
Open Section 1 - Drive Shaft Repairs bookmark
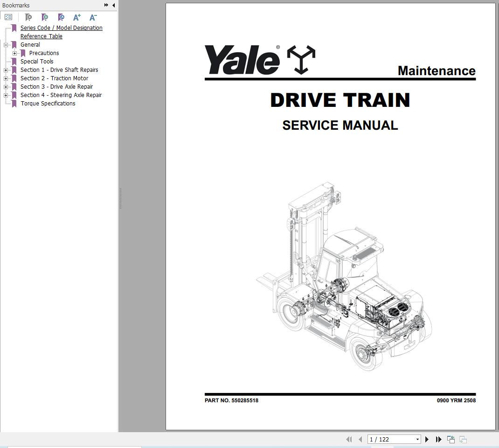(x=59, y=70)
